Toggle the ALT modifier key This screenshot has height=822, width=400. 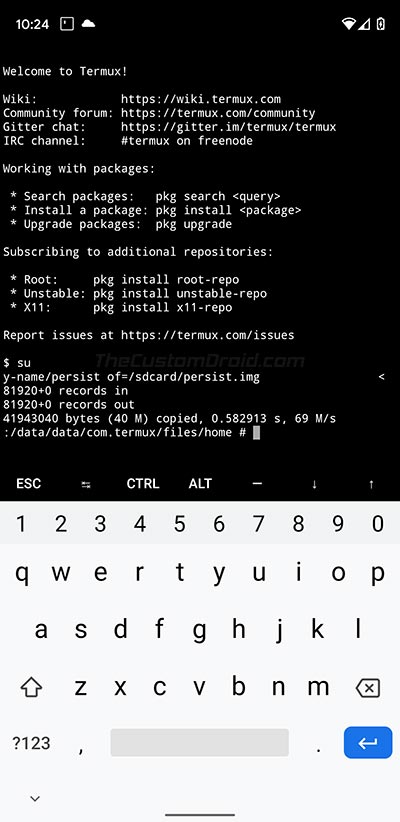point(200,483)
